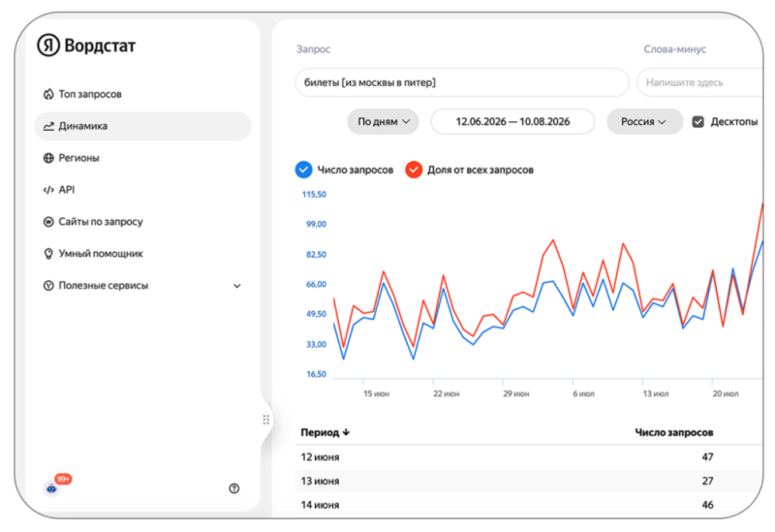This screenshot has height=532, width=775.
Task: Toggle the blue Число запросов series checkbox
Action: pos(303,170)
